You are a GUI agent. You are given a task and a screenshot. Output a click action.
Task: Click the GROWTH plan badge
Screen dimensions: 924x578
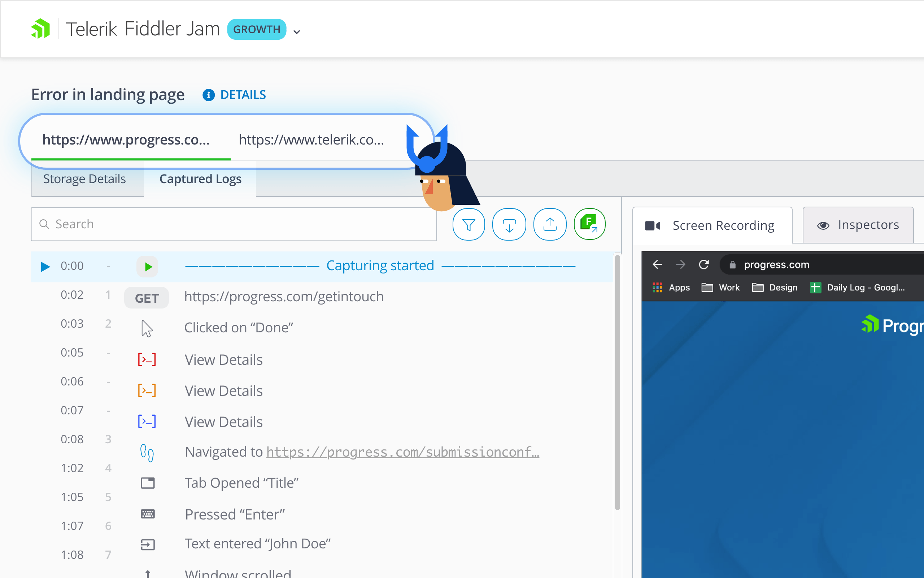257,29
